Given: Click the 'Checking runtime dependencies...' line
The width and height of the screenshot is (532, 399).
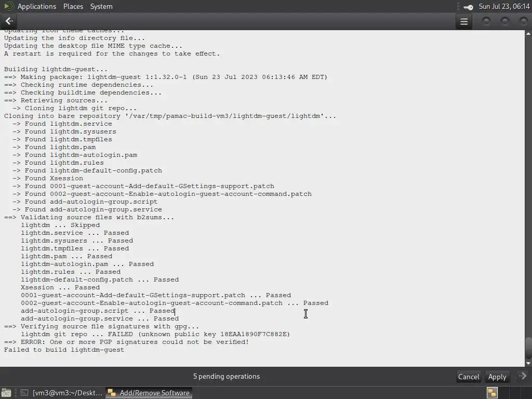Looking at the screenshot, I should coord(79,85).
